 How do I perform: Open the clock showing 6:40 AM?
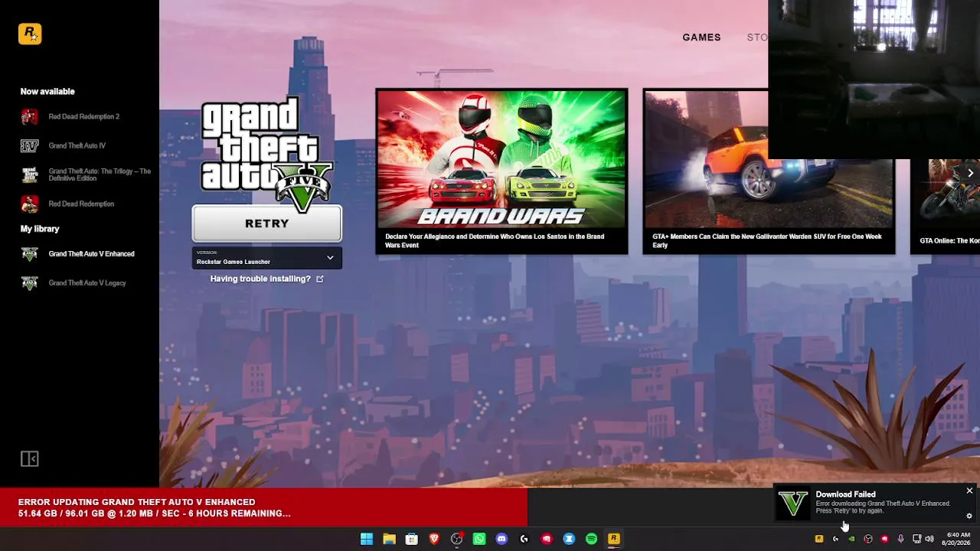point(958,539)
